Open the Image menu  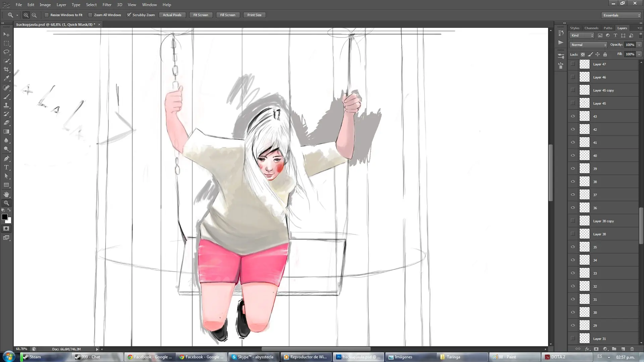[45, 5]
